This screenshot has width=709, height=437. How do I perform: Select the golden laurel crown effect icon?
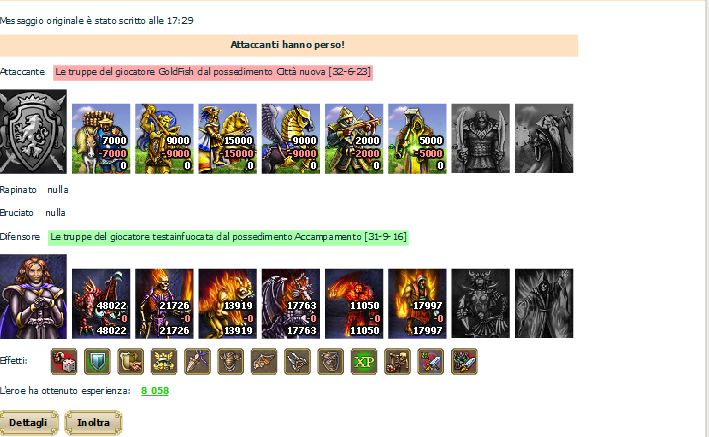[x=164, y=361]
